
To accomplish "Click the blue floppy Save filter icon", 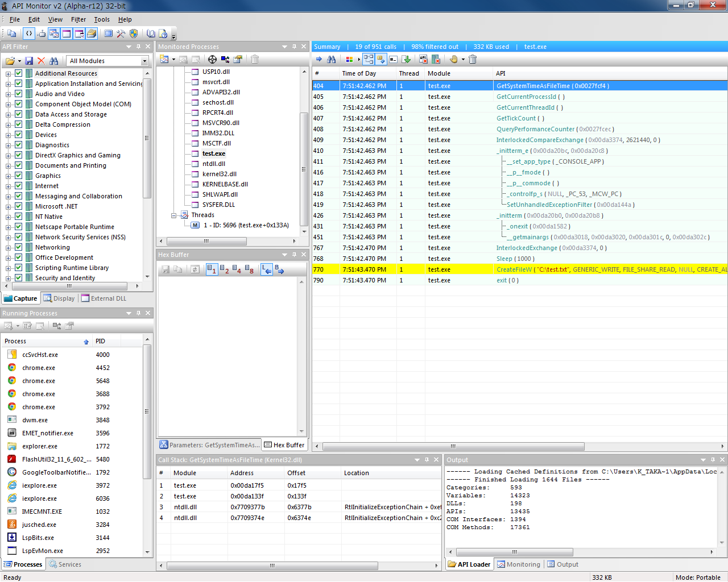I will pyautogui.click(x=29, y=61).
